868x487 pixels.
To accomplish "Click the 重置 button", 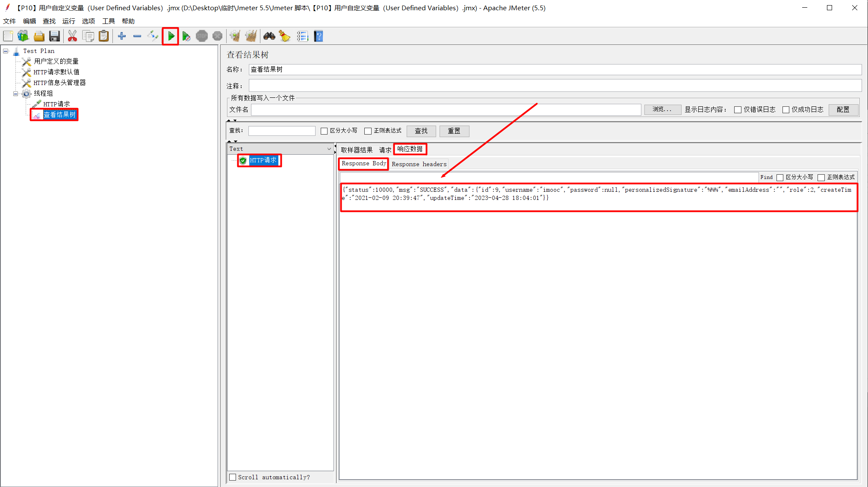I will click(x=454, y=131).
